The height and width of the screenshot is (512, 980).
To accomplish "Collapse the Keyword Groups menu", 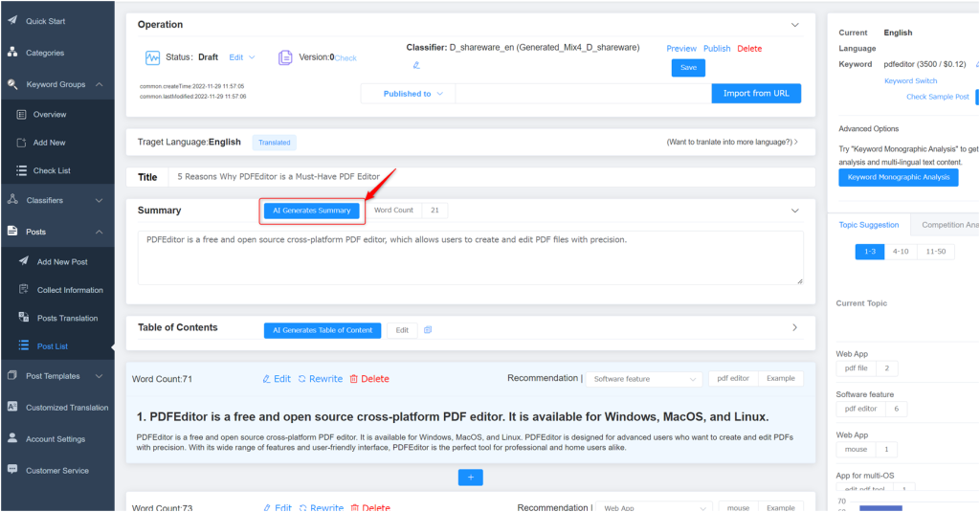I will pos(100,84).
